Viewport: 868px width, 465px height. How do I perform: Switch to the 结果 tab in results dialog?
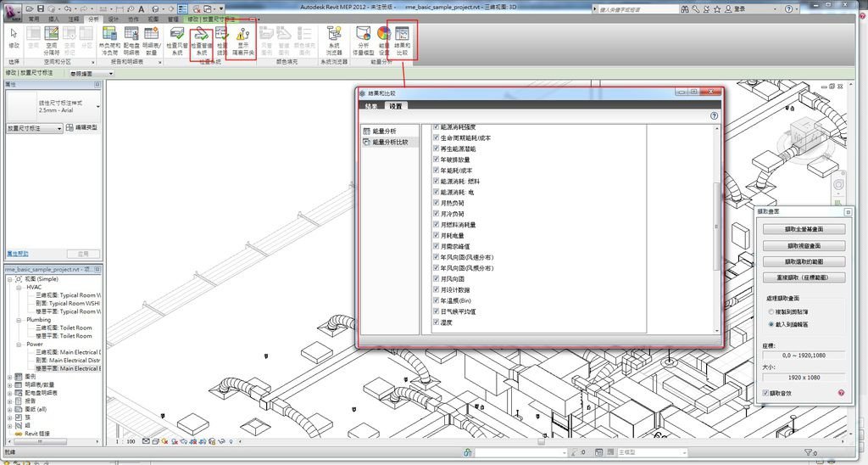(371, 106)
